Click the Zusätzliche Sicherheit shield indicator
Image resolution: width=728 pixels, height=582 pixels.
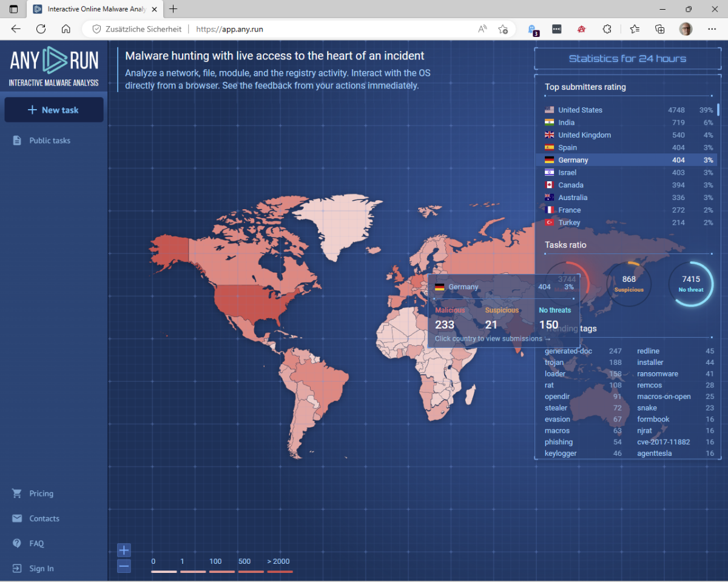click(136, 29)
